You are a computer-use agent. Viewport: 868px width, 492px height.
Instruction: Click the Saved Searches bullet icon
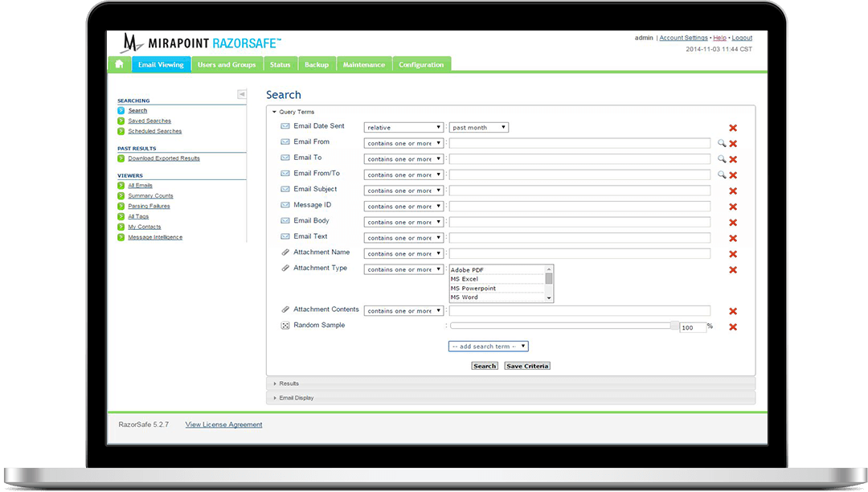[x=121, y=121]
